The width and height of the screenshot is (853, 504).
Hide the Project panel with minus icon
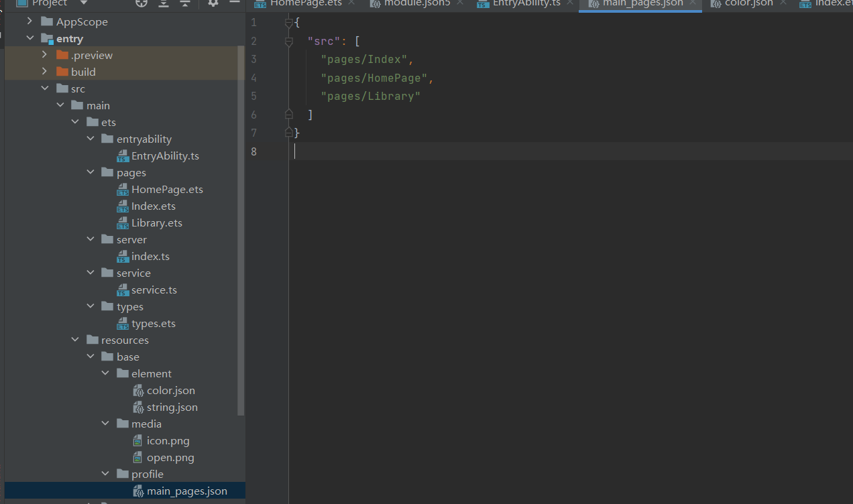(234, 3)
